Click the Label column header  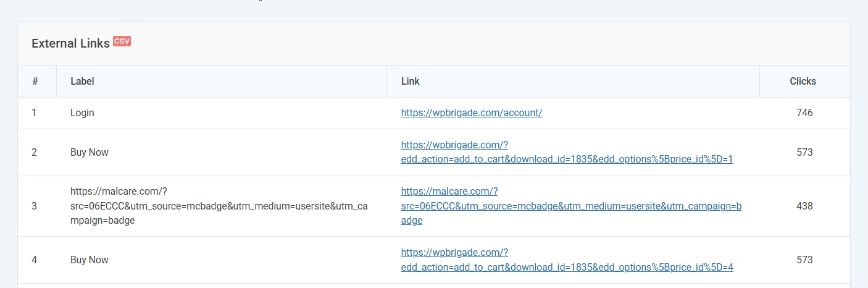coord(82,82)
